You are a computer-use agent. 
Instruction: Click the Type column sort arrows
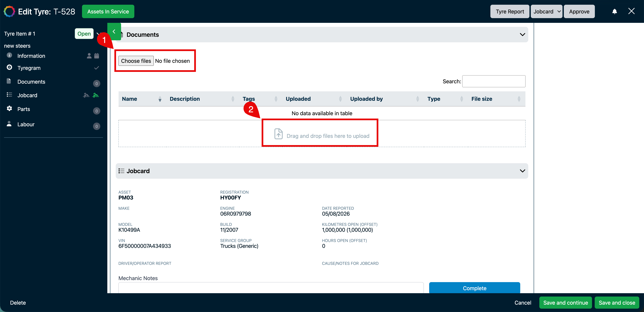462,99
